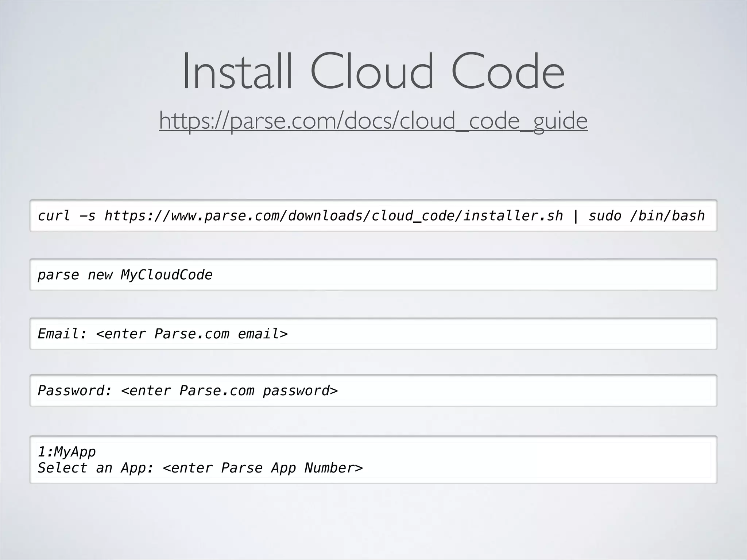This screenshot has height=560, width=747.
Task: Click the 'Install Cloud Code' title
Action: 373,71
